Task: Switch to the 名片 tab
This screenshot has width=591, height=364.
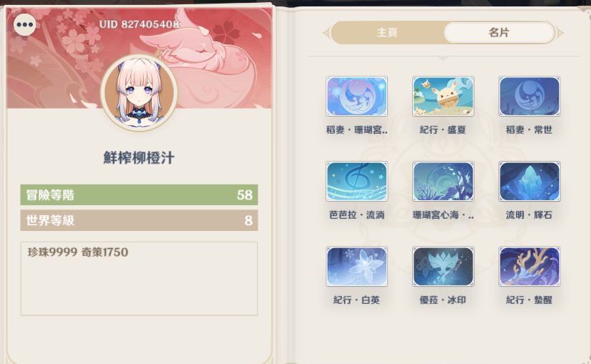Action: click(x=499, y=33)
